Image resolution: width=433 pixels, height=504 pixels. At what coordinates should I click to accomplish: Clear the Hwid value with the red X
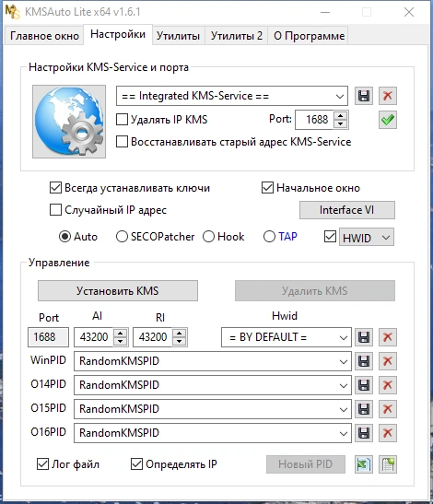[388, 337]
